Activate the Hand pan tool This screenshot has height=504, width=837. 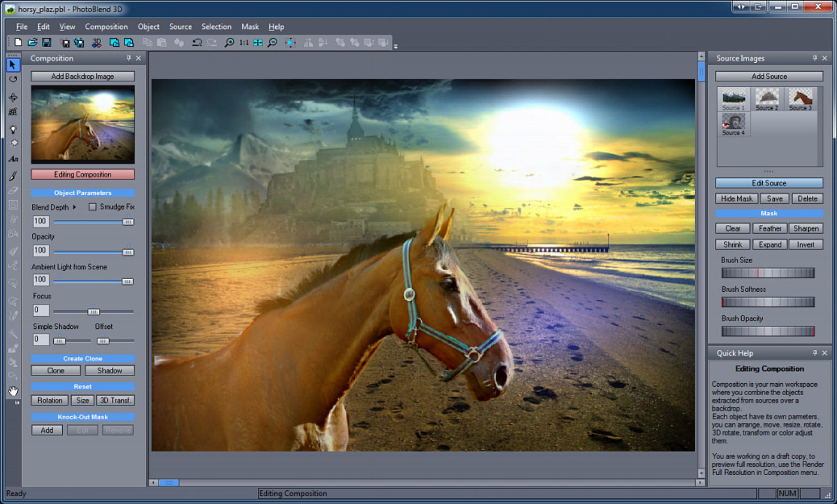point(13,391)
